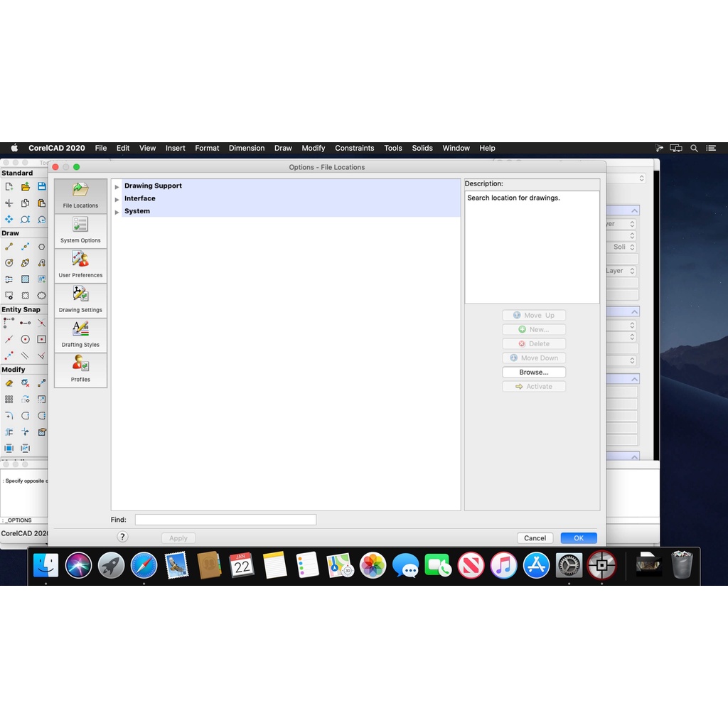Image resolution: width=728 pixels, height=728 pixels.
Task: Expand the Interface tree node
Action: pos(117,200)
